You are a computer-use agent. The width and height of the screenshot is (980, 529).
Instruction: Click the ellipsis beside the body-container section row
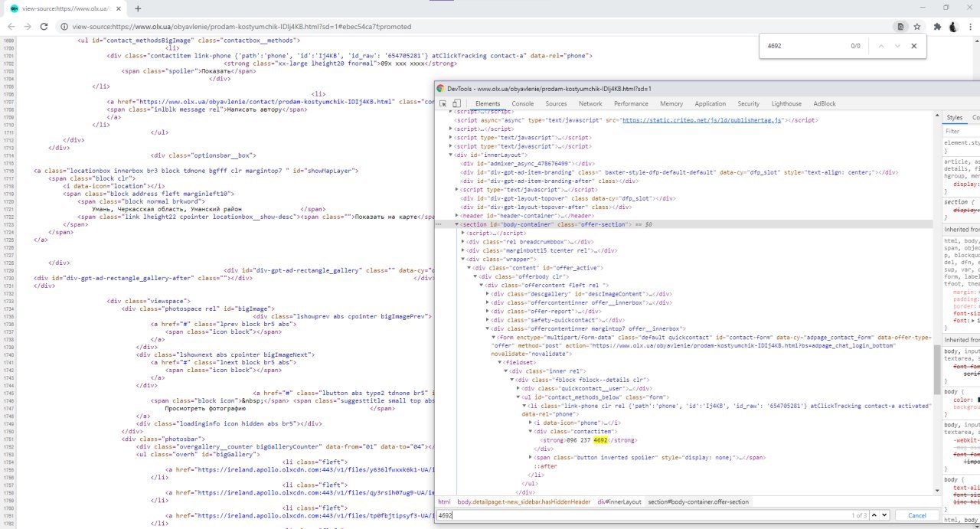pos(439,224)
